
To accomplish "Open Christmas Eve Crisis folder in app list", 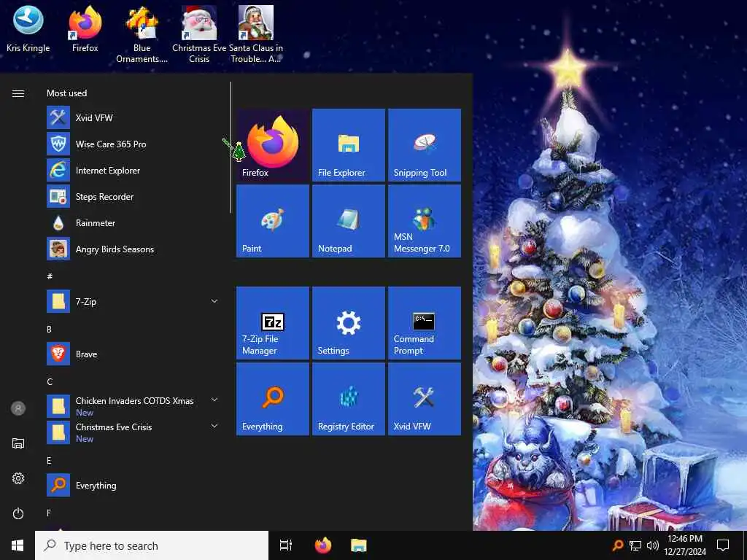I will [133, 432].
